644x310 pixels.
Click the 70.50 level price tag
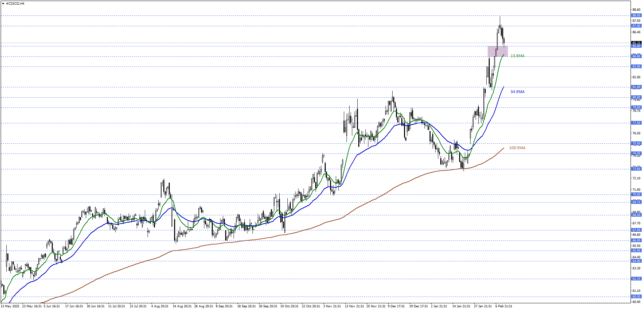click(636, 194)
